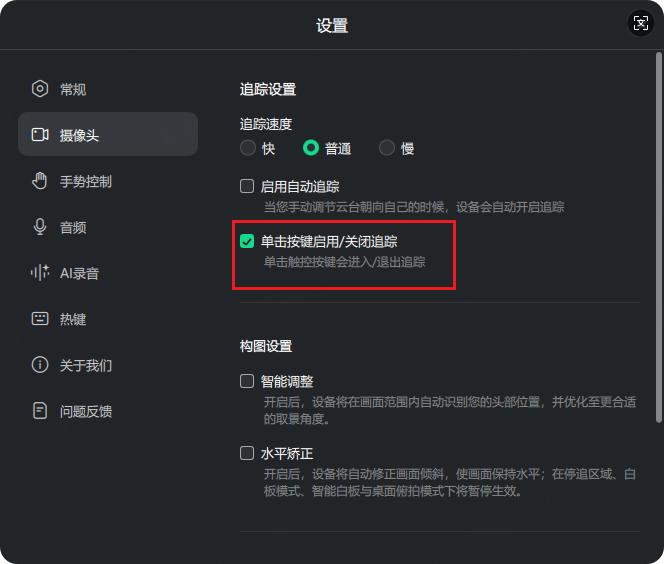Select the 快 tracking speed option

coord(248,148)
